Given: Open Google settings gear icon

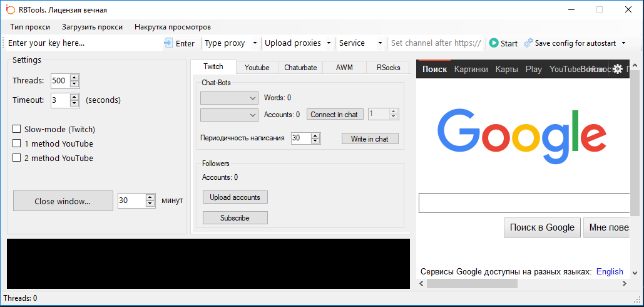Looking at the screenshot, I should point(617,69).
